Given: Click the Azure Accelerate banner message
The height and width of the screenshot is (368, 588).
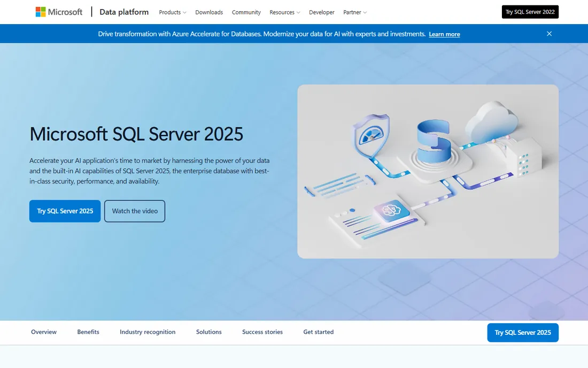Looking at the screenshot, I should pos(262,34).
